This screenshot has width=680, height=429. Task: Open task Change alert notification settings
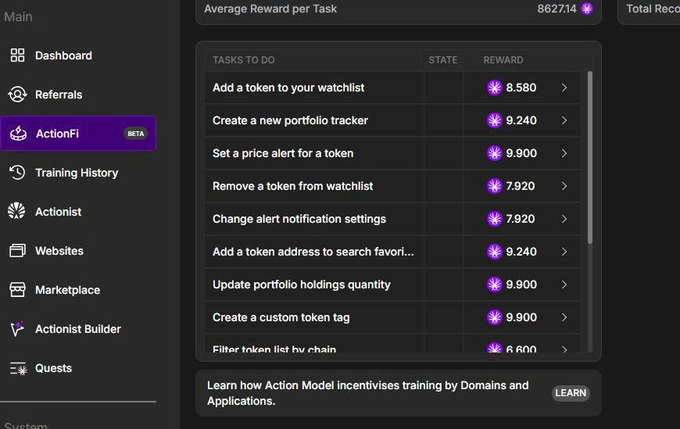tap(299, 219)
